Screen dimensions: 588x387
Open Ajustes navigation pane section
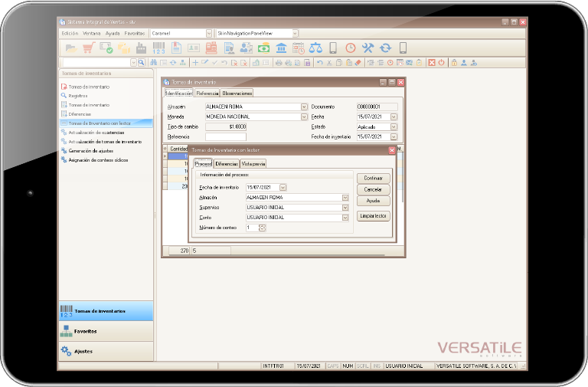106,351
